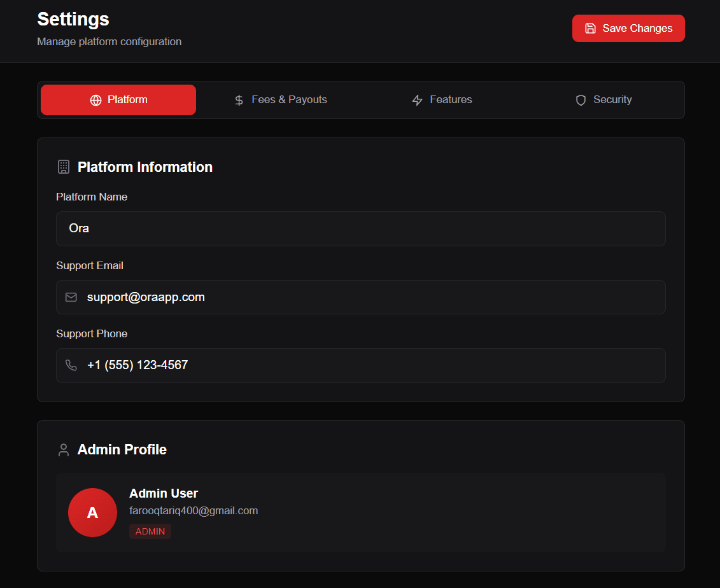Click the floppy disk icon on Save Changes
This screenshot has width=720, height=588.
coord(591,28)
